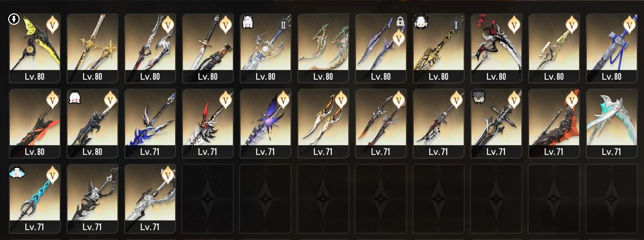Pick the blue flame Lv.71 weapon

point(150,123)
